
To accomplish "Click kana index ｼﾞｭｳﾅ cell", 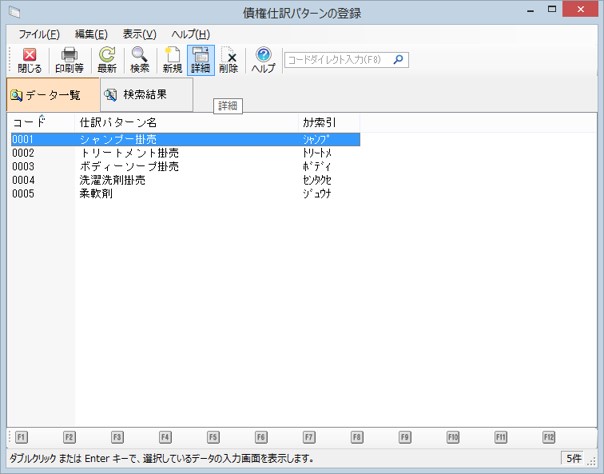I will (x=317, y=193).
